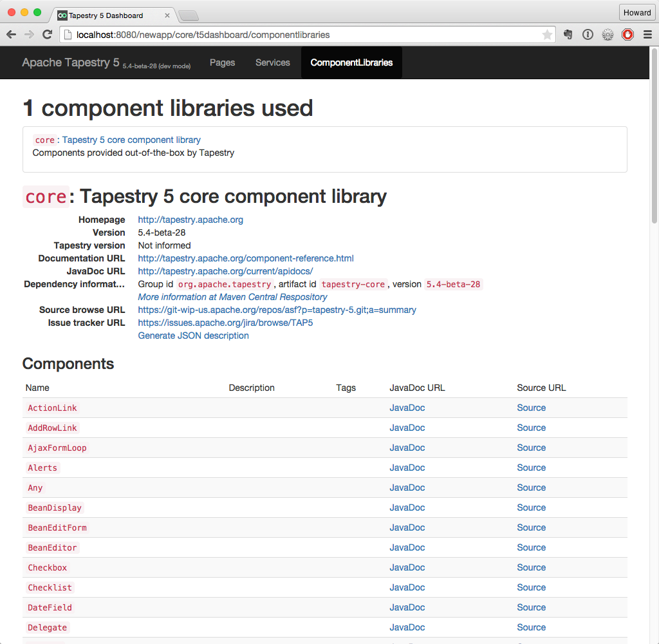Viewport: 659px width, 644px height.
Task: Open the AdBlock stop-hand extension
Action: point(627,35)
